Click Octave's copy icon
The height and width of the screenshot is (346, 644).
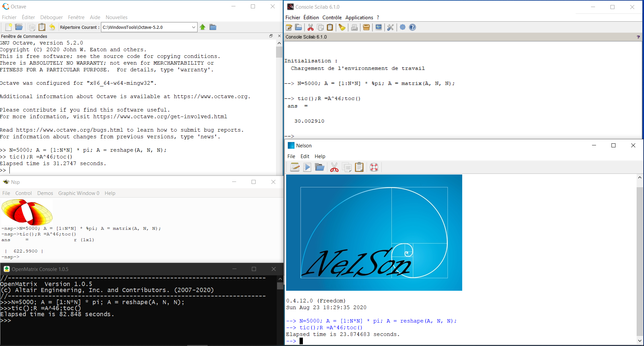point(32,27)
